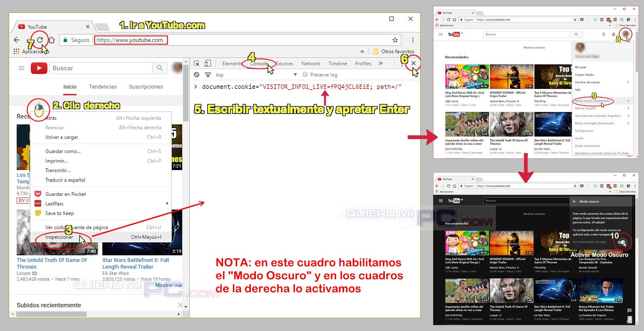Click the feedback speech-bubble icon in the dark-mode window
The image size is (644, 331).
pos(629,310)
